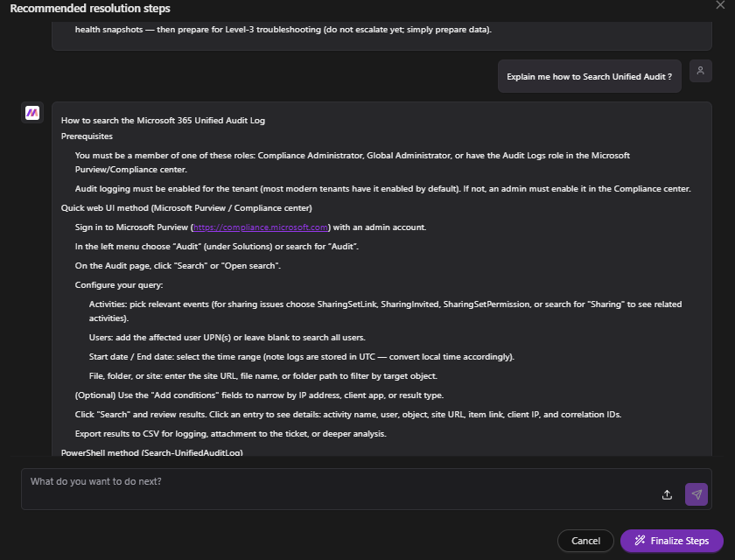Viewport: 735px width, 560px height.
Task: Click the assistant logo icon
Action: tap(32, 112)
